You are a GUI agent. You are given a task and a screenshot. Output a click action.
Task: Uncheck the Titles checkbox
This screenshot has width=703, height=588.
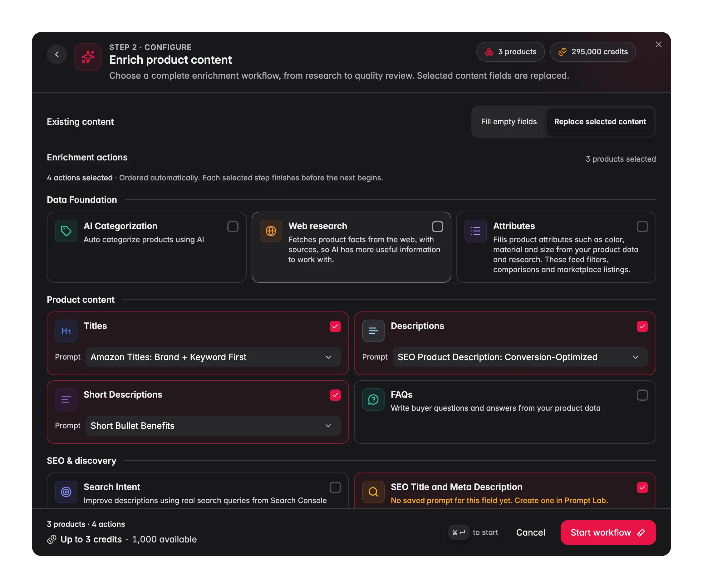[x=335, y=327]
